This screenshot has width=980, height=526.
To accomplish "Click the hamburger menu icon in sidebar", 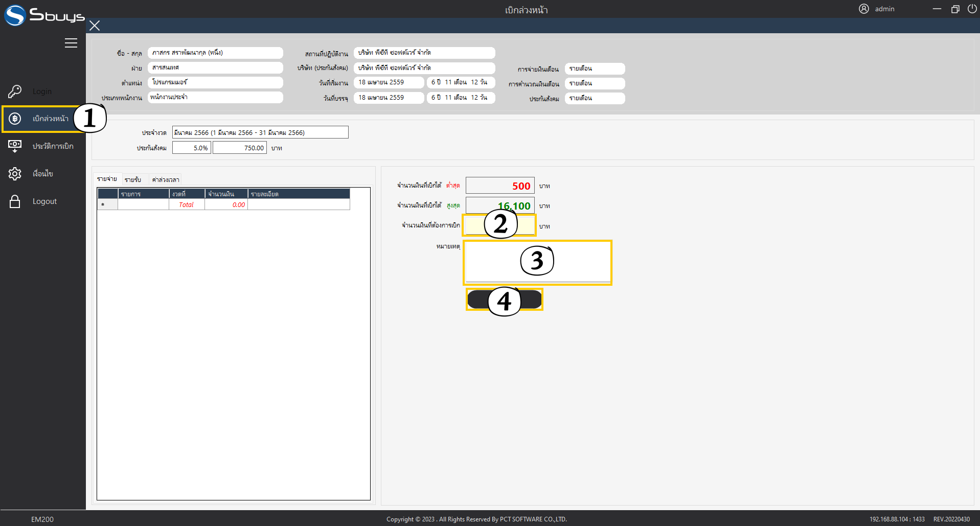I will coord(71,43).
